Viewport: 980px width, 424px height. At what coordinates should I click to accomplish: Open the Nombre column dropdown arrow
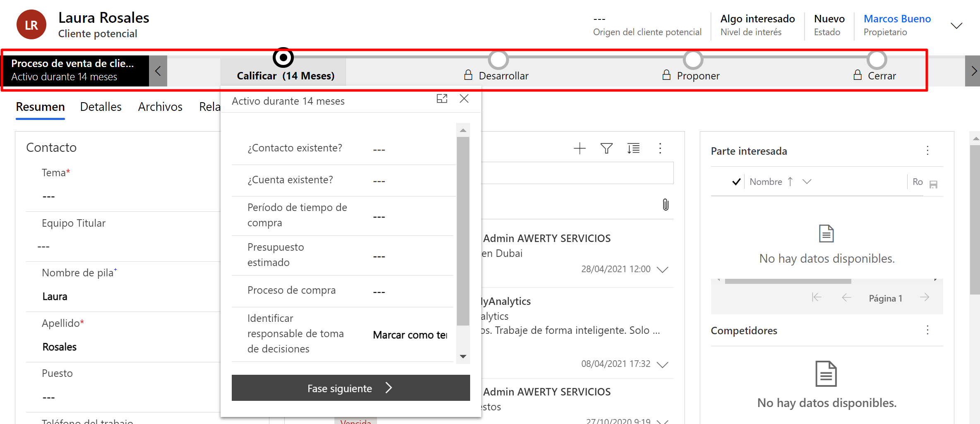pyautogui.click(x=807, y=182)
